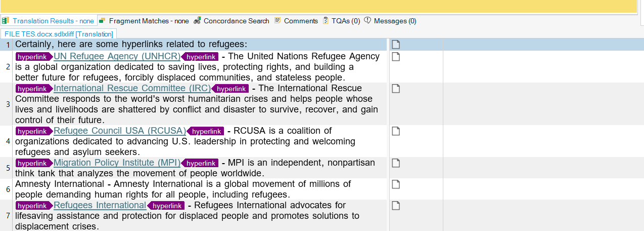Screen dimensions: 644x231
Task: Click segment 6 status document icon
Action: pyautogui.click(x=396, y=184)
